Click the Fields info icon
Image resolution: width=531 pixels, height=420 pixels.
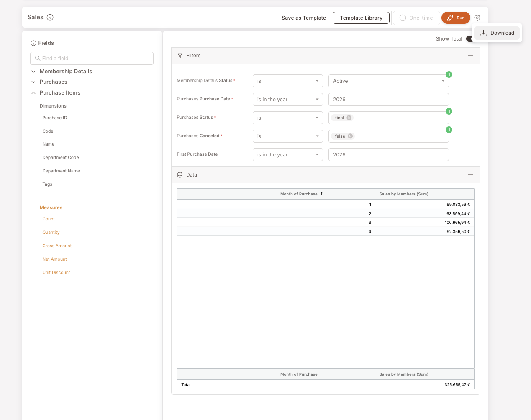click(x=33, y=43)
